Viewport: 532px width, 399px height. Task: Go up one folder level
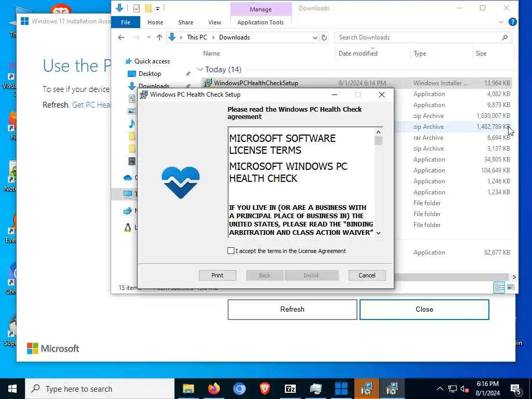pos(159,37)
